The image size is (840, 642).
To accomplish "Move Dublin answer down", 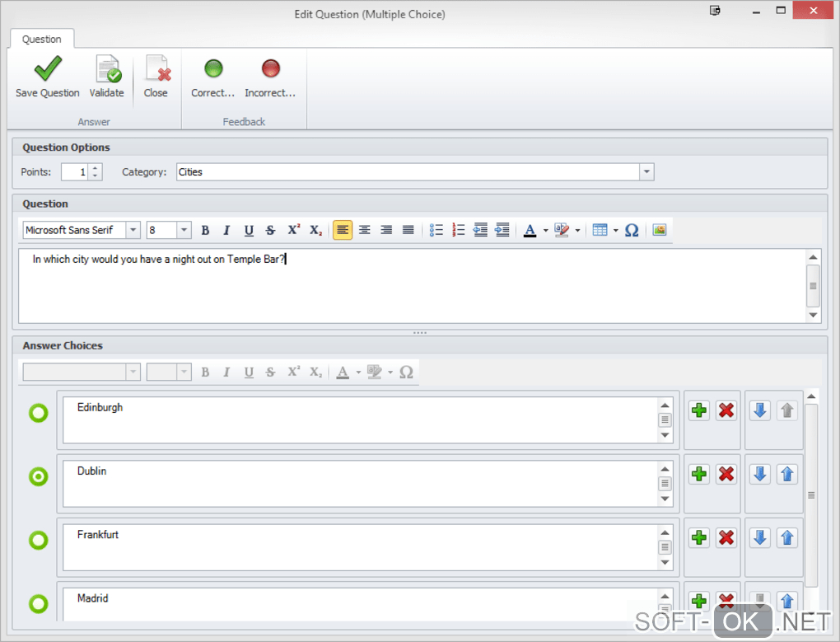I will 759,474.
